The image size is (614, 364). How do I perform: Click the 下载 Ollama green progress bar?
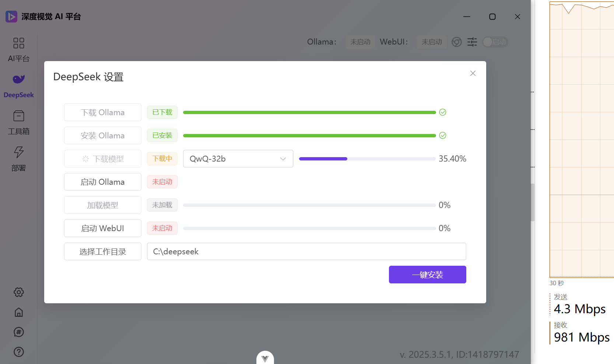coord(309,112)
